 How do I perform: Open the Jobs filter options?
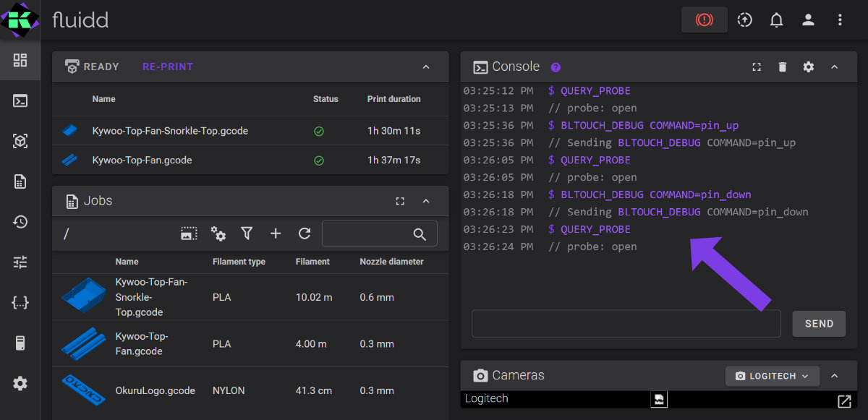[247, 233]
